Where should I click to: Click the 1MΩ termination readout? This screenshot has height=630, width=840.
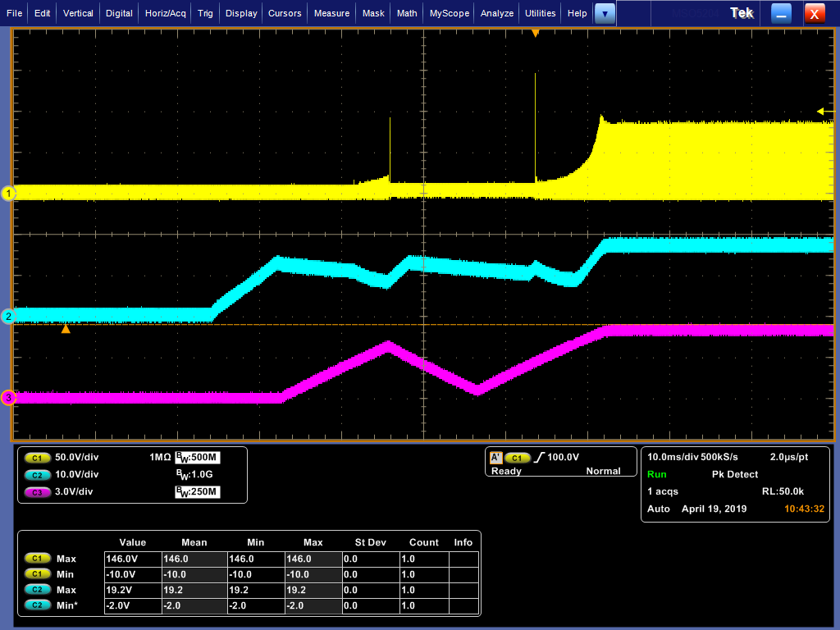click(x=160, y=458)
